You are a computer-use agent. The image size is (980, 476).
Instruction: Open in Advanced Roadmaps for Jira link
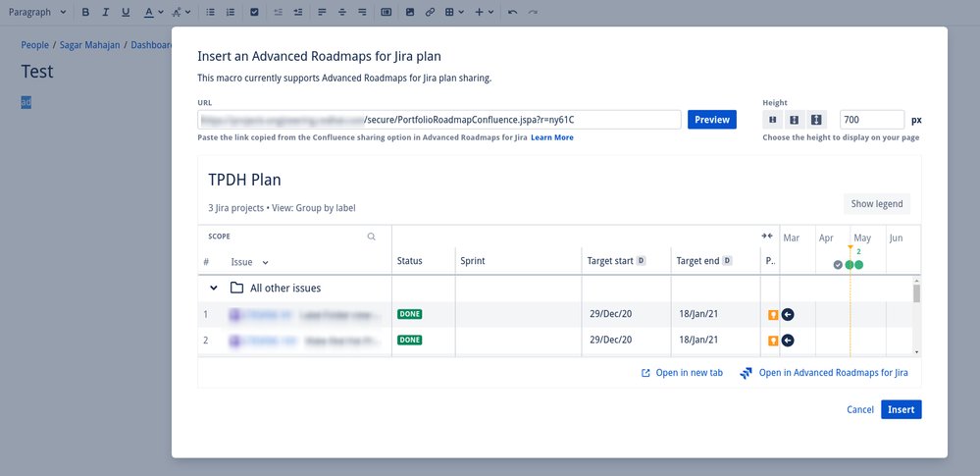(x=824, y=373)
